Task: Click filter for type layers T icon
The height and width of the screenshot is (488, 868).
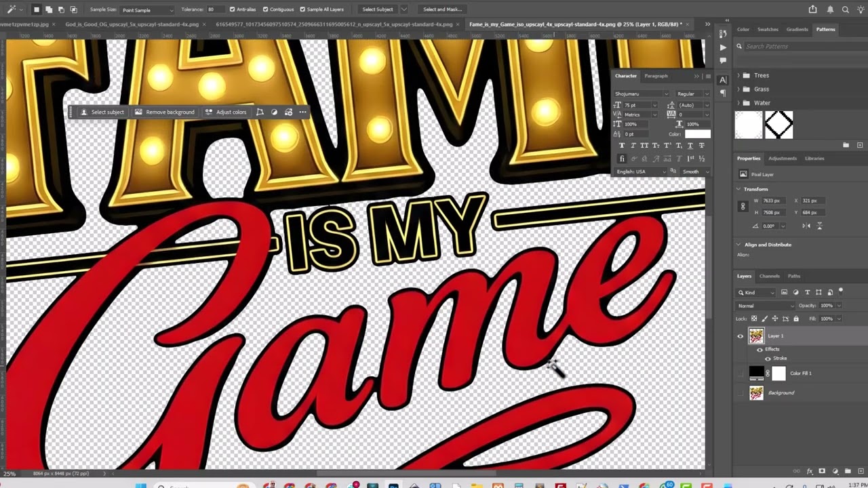Action: tap(808, 292)
